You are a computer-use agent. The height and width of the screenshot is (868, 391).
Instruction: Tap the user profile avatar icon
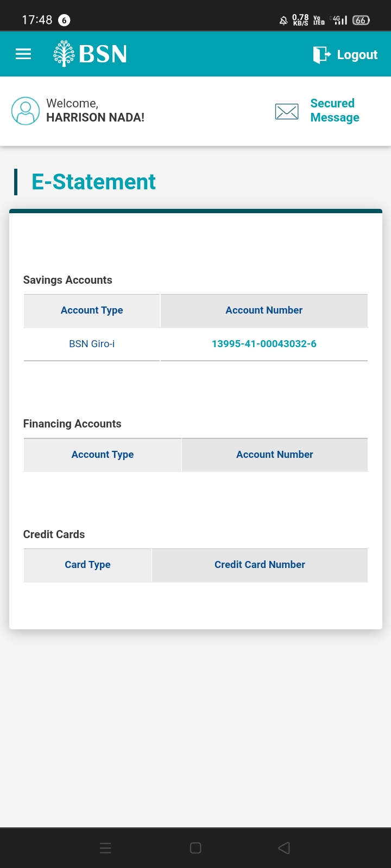click(x=26, y=111)
